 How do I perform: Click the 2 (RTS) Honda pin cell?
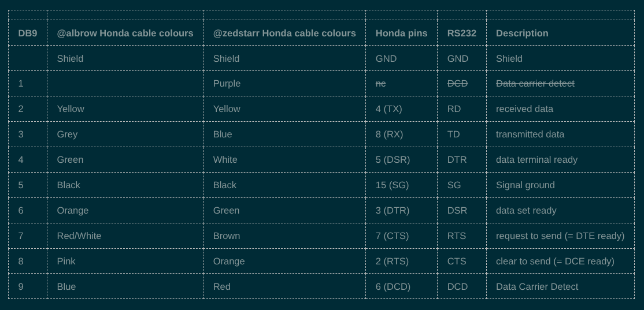393,261
